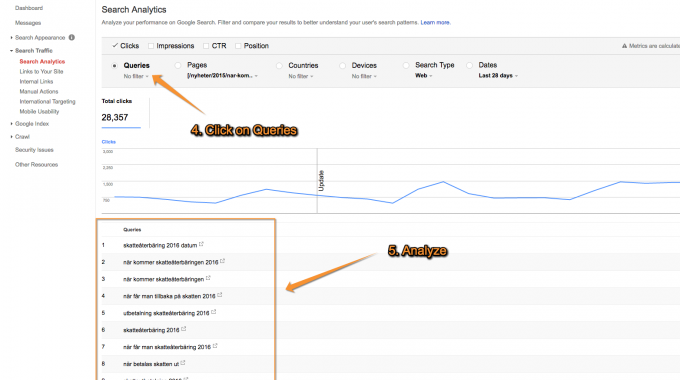This screenshot has width=680, height=380.
Task: Enable the Position checkbox
Action: [238, 46]
